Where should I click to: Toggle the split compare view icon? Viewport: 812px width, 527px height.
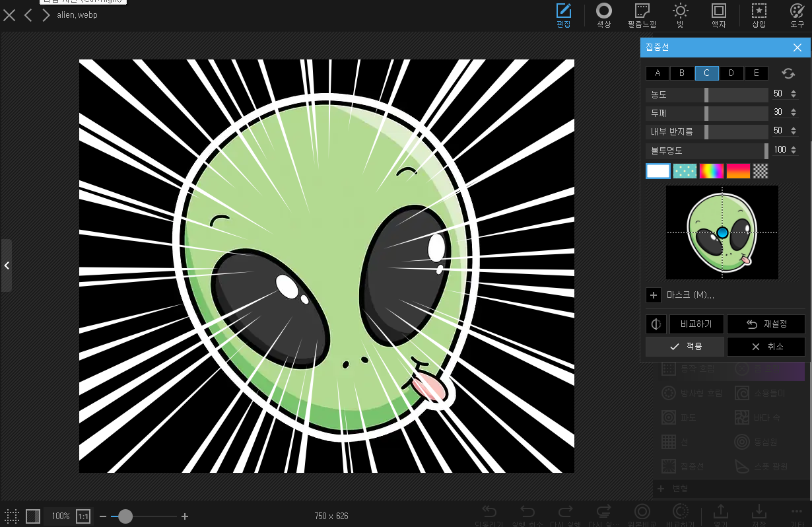33,516
